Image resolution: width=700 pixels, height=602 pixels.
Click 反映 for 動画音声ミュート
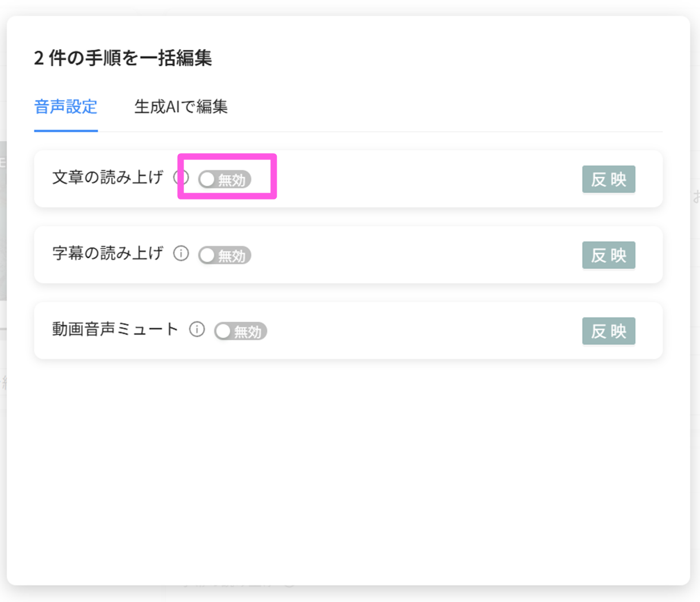608,331
